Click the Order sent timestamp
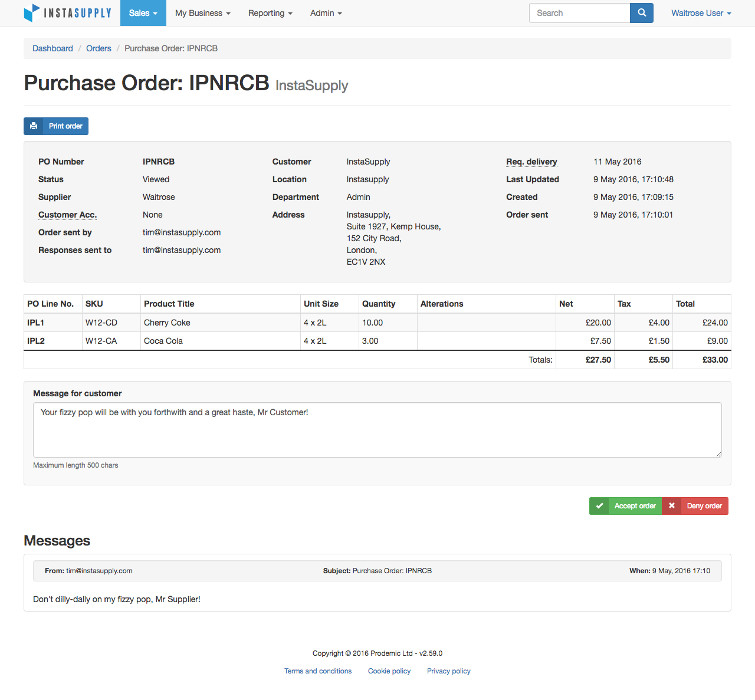This screenshot has width=755, height=700. coord(633,215)
